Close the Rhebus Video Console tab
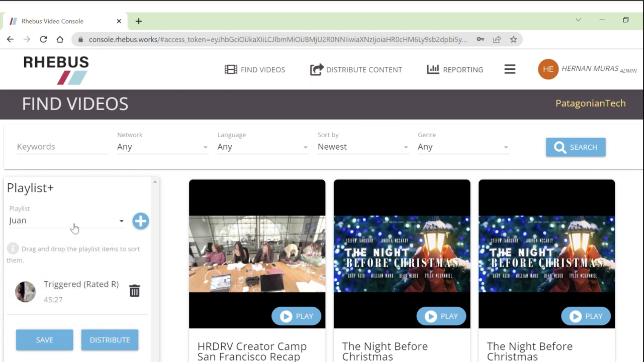Image resolution: width=644 pixels, height=362 pixels. point(119,21)
